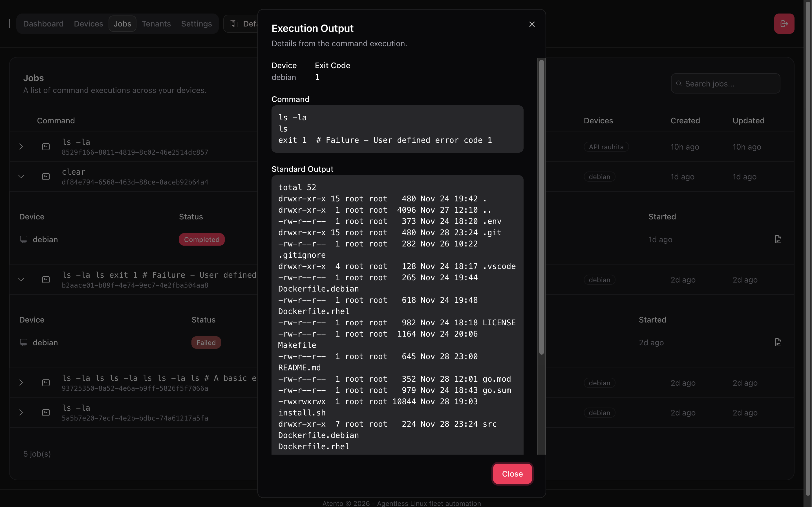This screenshot has height=507, width=812.
Task: Click the API raulrita device badge
Action: coord(606,147)
